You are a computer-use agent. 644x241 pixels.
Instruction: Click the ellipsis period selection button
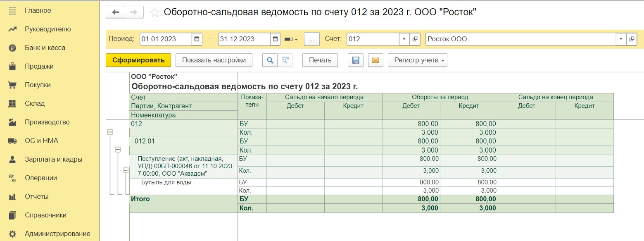[x=312, y=39]
